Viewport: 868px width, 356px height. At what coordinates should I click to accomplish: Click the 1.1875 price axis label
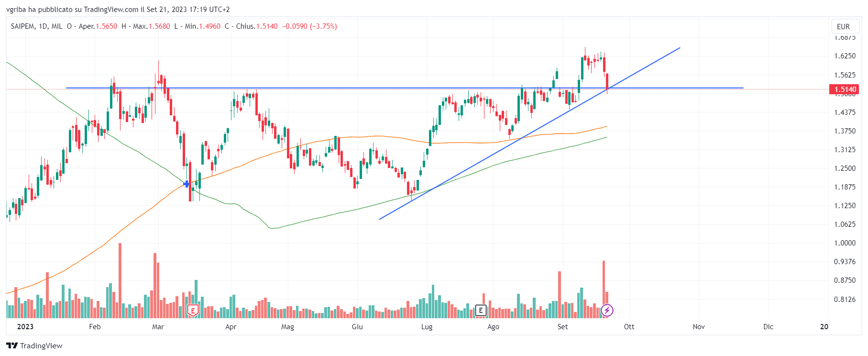tap(845, 187)
